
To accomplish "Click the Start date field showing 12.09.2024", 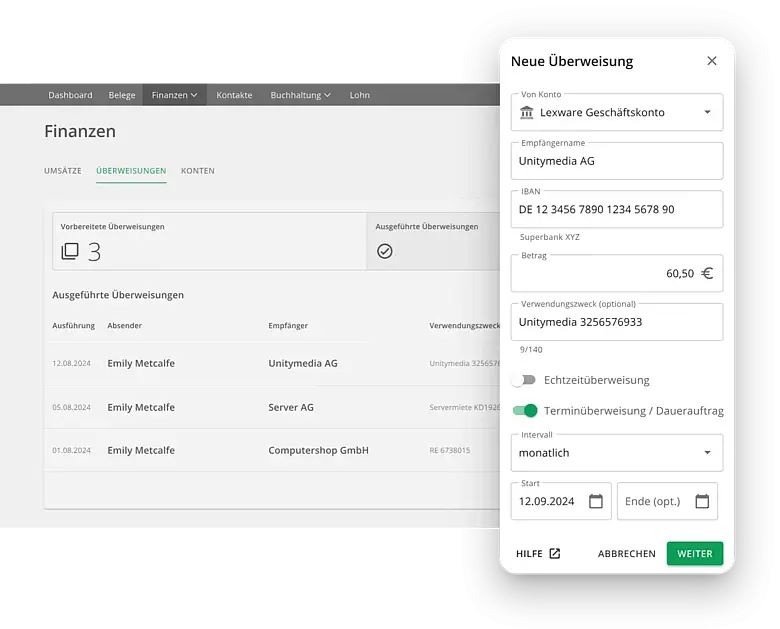I will coord(561,501).
